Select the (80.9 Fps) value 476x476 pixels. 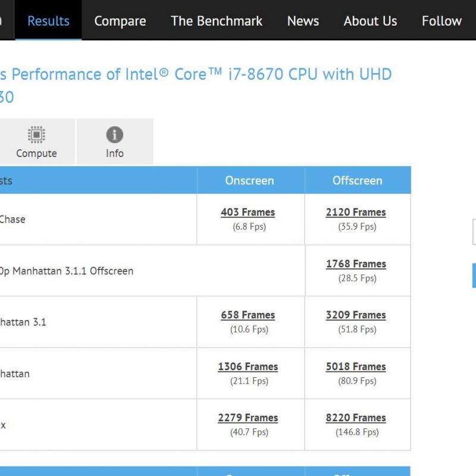point(358,381)
